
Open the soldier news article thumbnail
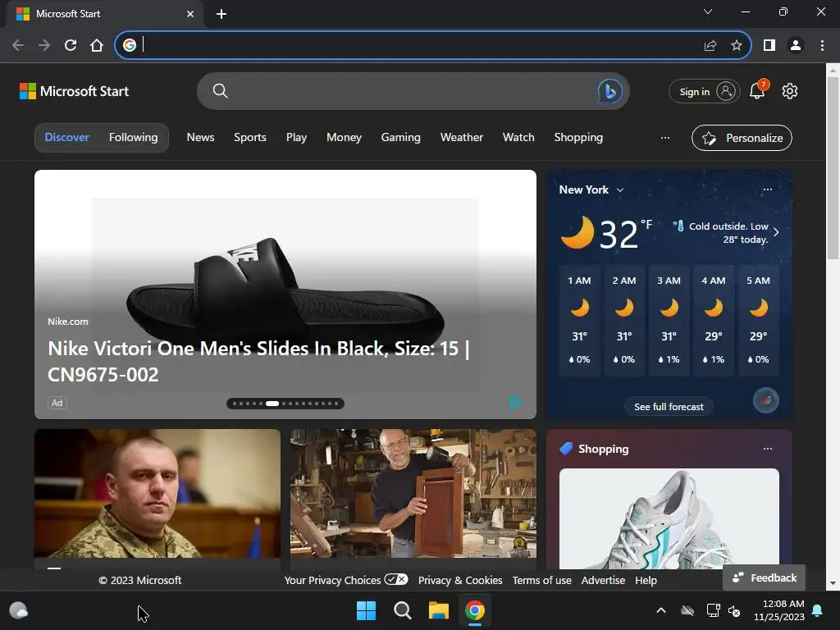157,493
